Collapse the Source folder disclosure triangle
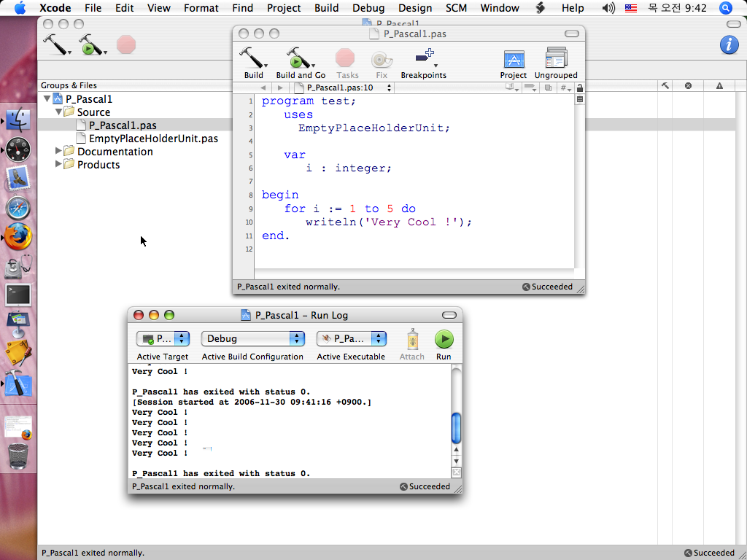Screen dimensions: 747x560 60,112
